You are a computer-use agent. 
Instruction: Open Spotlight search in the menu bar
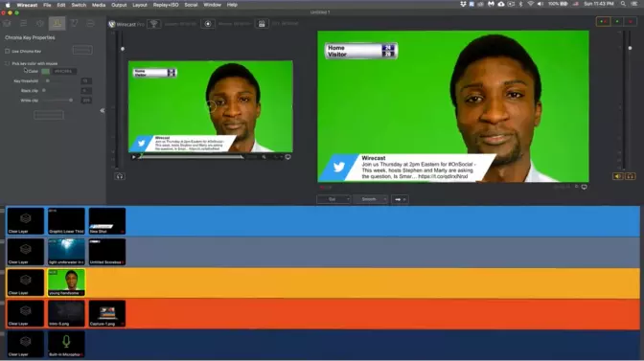tap(623, 4)
